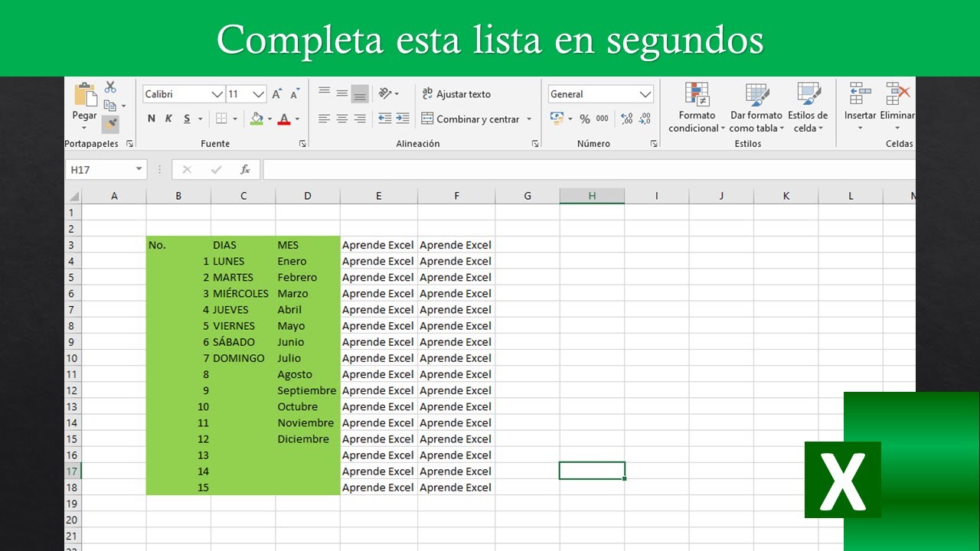This screenshot has width=980, height=551.
Task: Click the formula bar input area
Action: pyautogui.click(x=589, y=170)
